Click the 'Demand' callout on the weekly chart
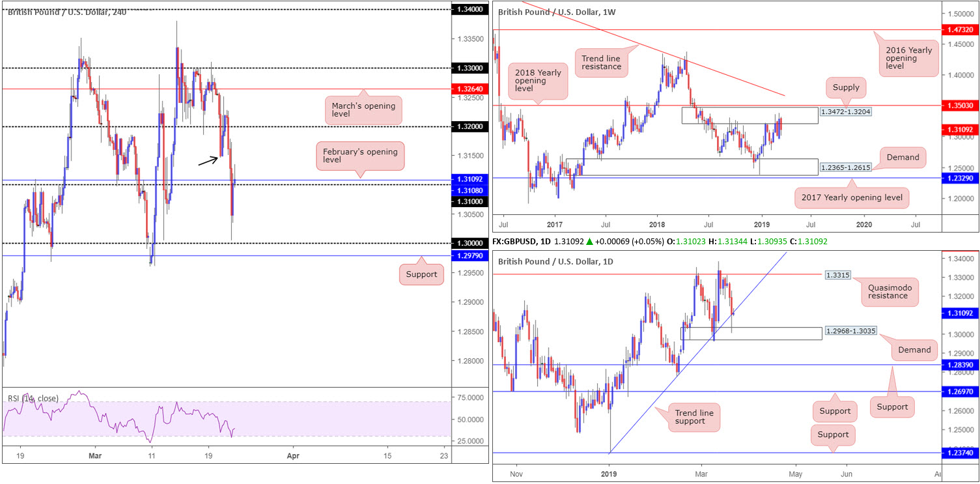The image size is (980, 484). click(902, 156)
